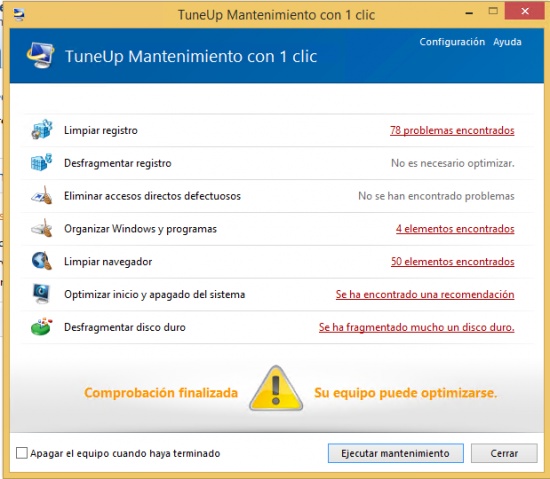Open the 50 elementos encontrados link
The image size is (550, 479).
coord(453,261)
